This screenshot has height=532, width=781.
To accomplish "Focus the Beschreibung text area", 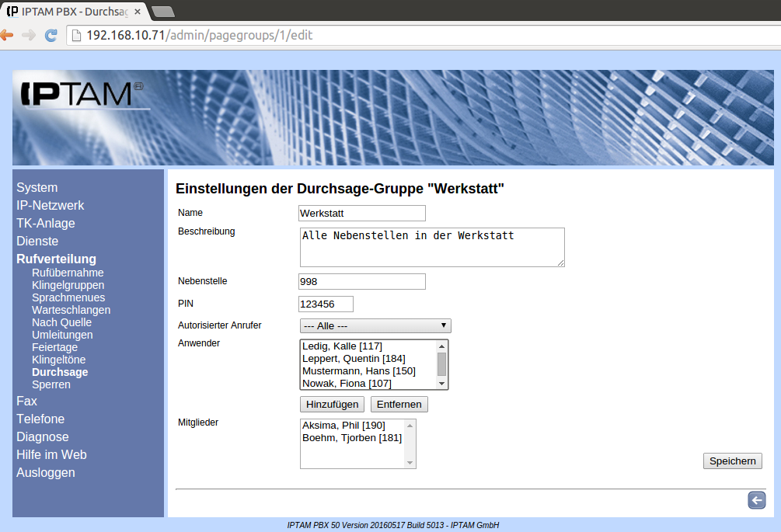I will tap(431, 248).
